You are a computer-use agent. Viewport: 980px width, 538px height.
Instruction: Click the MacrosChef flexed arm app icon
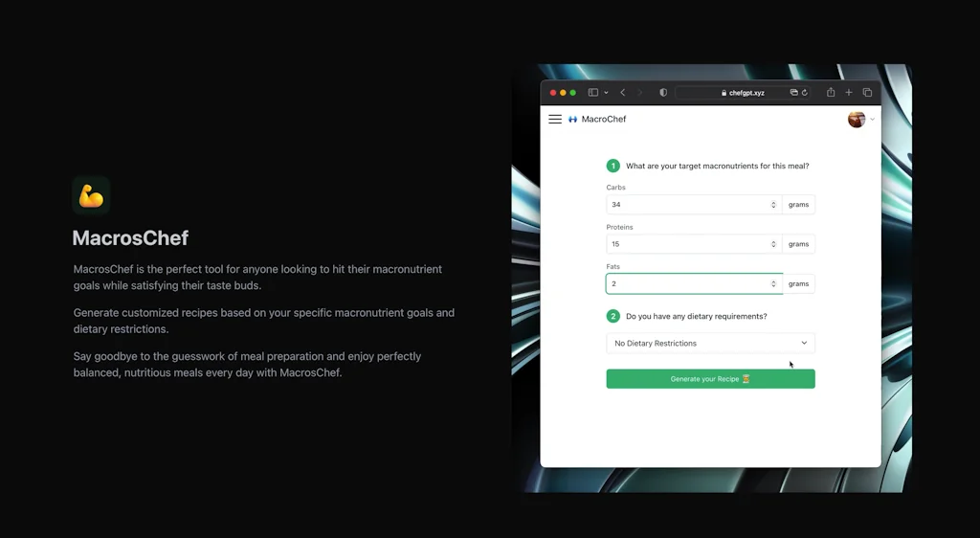pos(91,195)
